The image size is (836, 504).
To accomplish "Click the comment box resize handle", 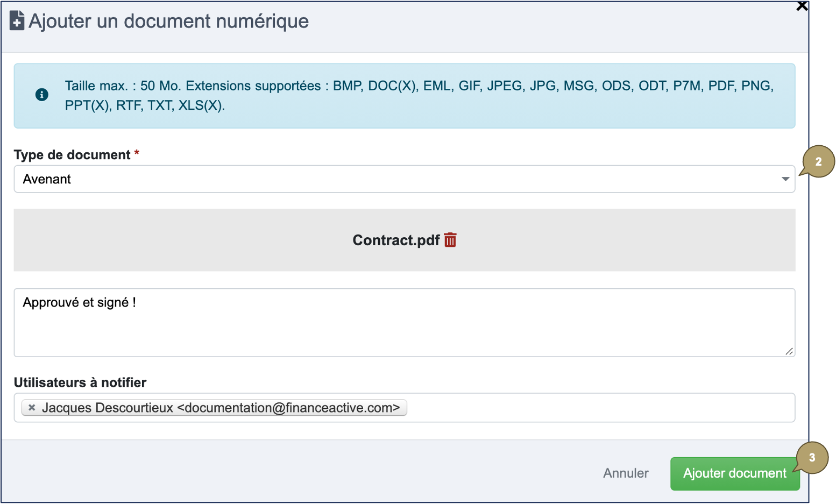I will pyautogui.click(x=789, y=351).
